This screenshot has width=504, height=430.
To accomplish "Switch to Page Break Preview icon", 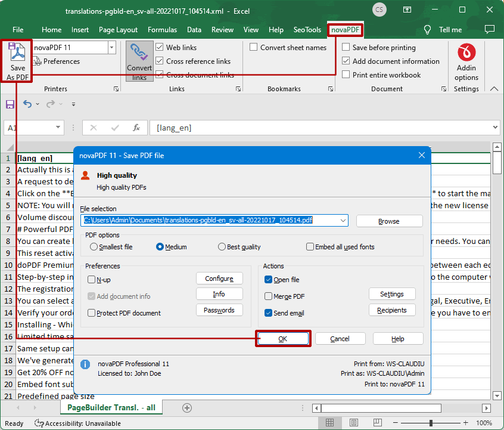I will tap(377, 422).
